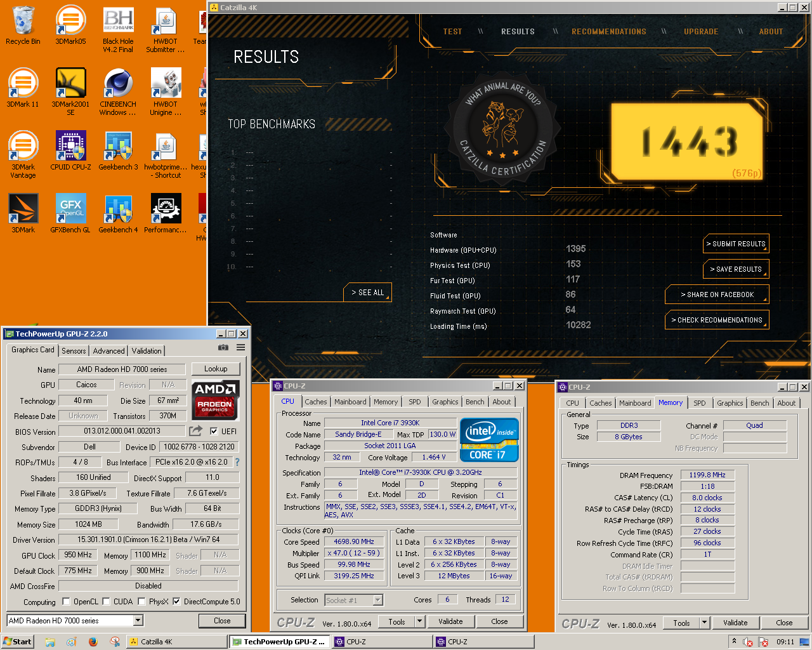Click Bus Interface question mark help icon
The width and height of the screenshot is (812, 650).
(237, 462)
